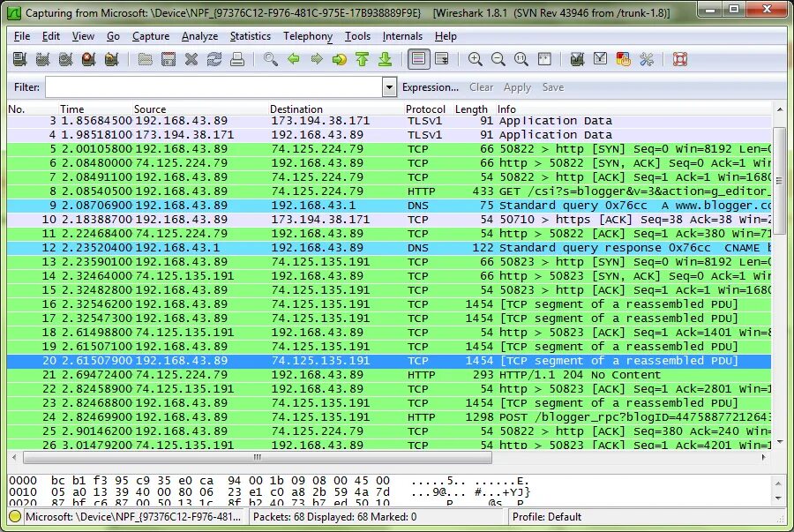Sort by the Length column header
The height and width of the screenshot is (532, 794).
475,109
